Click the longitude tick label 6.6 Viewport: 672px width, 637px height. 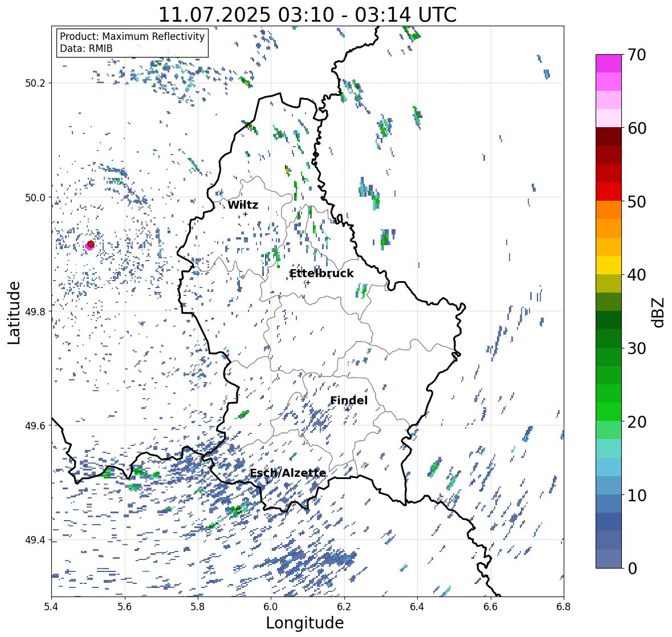[491, 607]
